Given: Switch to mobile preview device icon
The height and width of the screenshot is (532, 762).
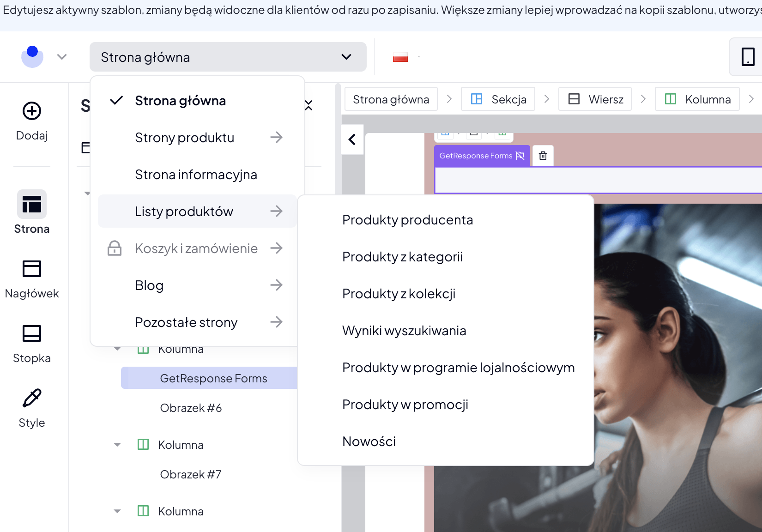Looking at the screenshot, I should point(747,57).
